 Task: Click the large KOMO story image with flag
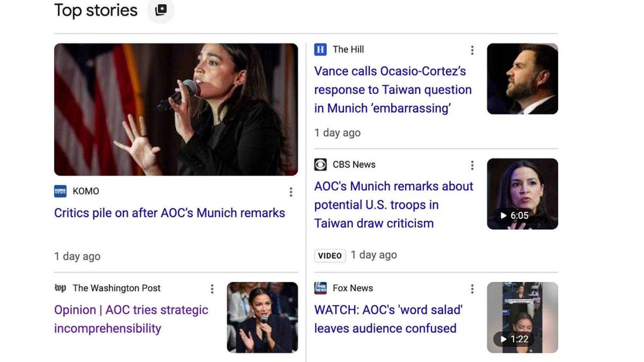pos(176,109)
